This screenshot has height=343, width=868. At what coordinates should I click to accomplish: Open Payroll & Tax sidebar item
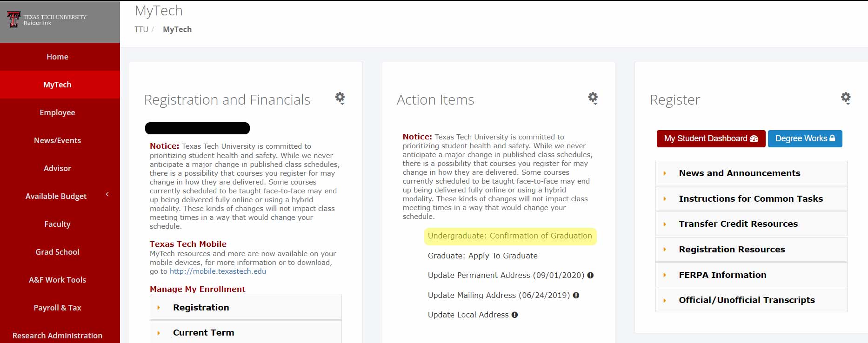point(60,308)
